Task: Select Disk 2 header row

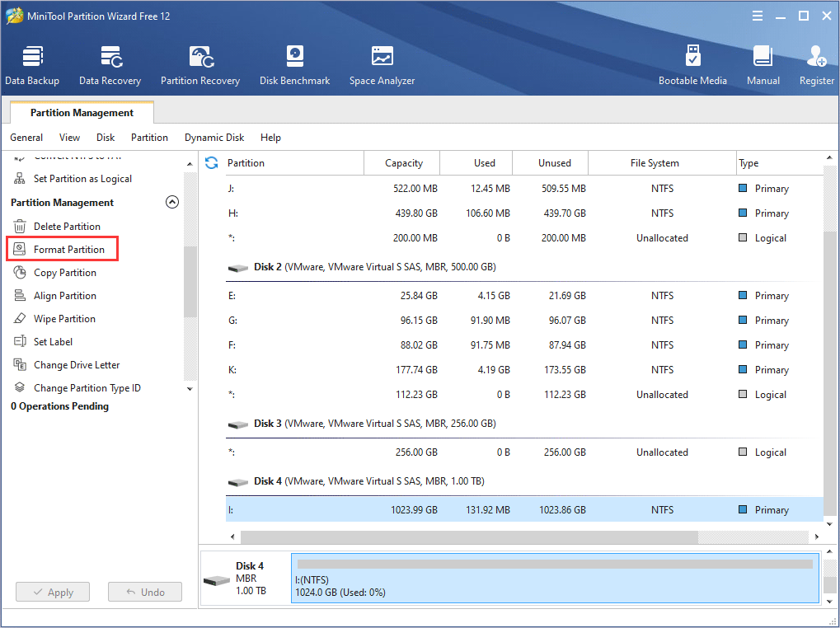Action: (x=524, y=267)
